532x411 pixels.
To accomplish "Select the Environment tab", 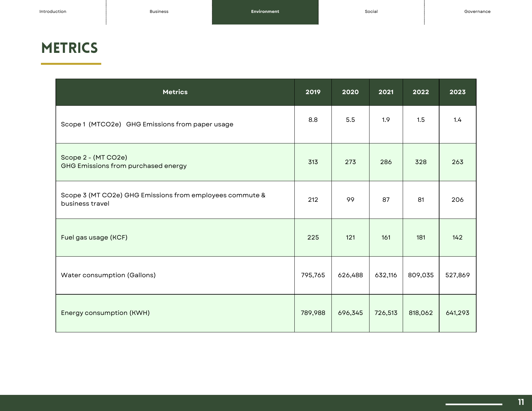I will point(265,12).
